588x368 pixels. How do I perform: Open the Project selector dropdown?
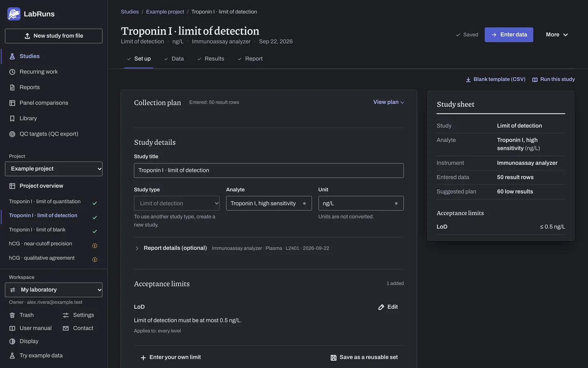(53, 169)
